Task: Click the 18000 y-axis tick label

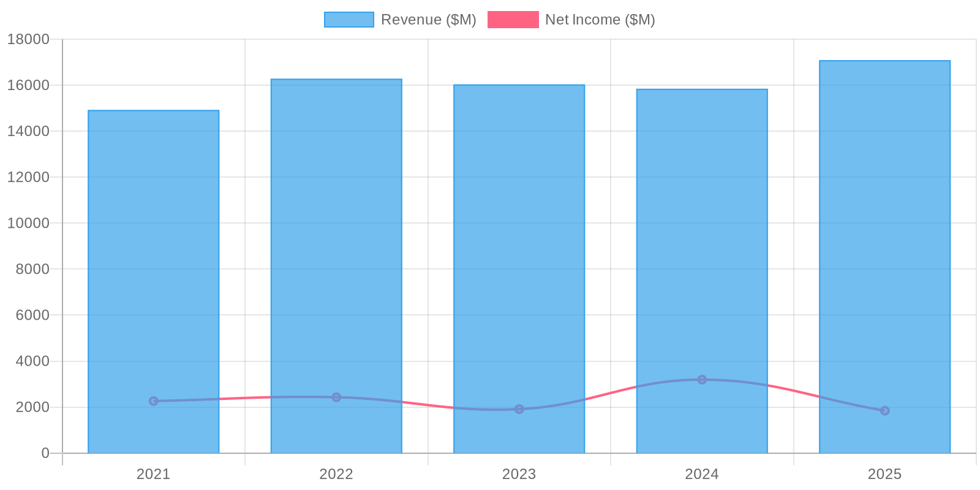Action: click(28, 39)
